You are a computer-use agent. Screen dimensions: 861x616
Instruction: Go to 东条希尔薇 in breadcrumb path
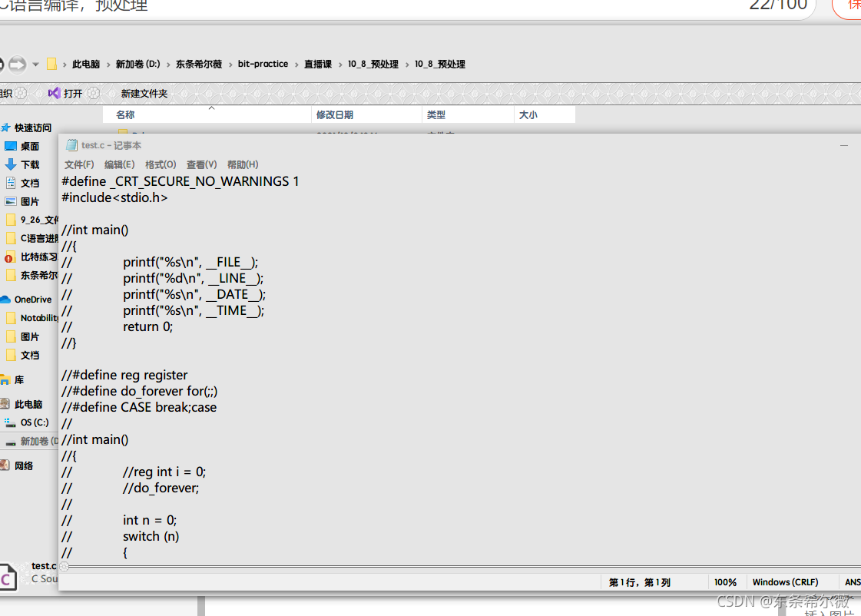pyautogui.click(x=199, y=65)
